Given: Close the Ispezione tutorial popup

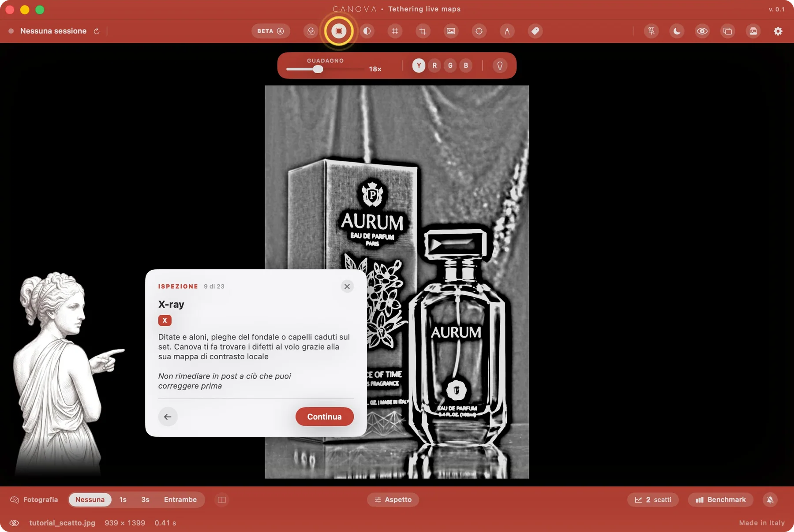Looking at the screenshot, I should [347, 286].
